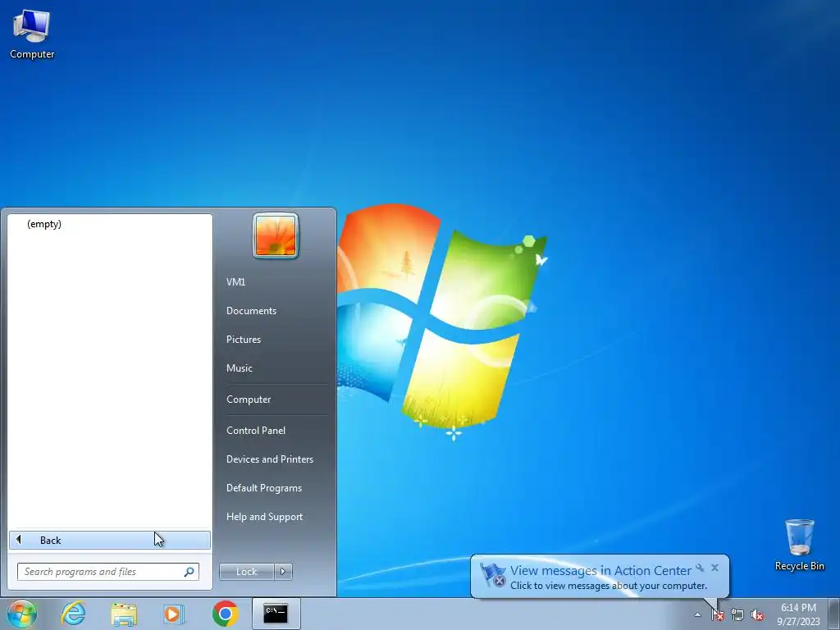
Task: Click the Back button in the programs list
Action: click(110, 540)
